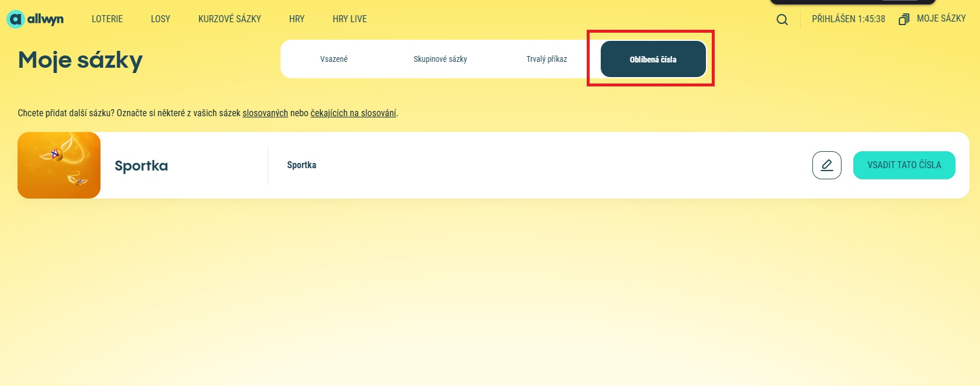Image resolution: width=980 pixels, height=386 pixels.
Task: Click the small bold Sportka name label
Action: 302,165
